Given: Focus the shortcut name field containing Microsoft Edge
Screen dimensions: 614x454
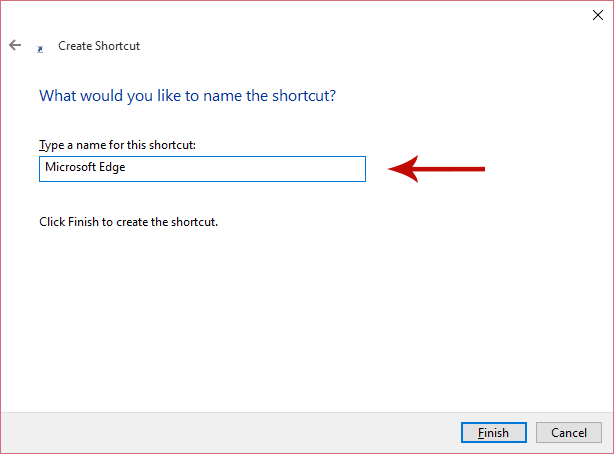Looking at the screenshot, I should click(202, 169).
